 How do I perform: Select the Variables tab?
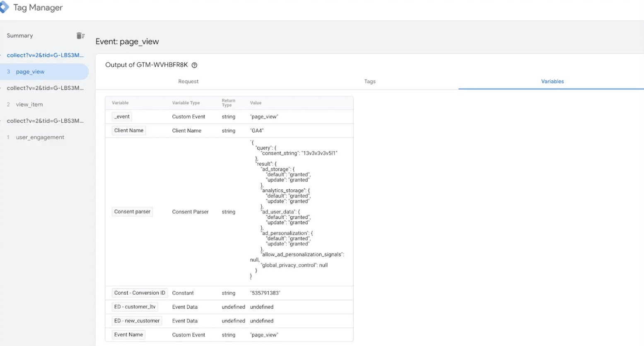[x=552, y=81]
